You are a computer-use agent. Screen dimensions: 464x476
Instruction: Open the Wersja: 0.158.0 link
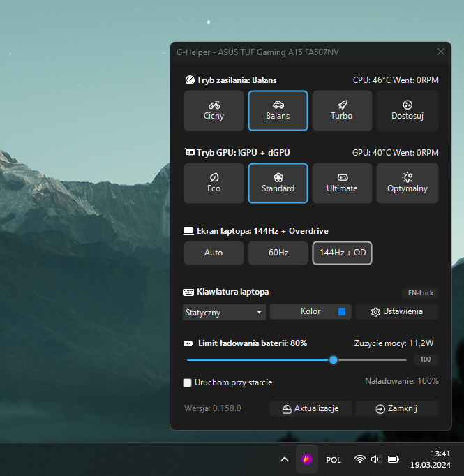click(x=213, y=408)
